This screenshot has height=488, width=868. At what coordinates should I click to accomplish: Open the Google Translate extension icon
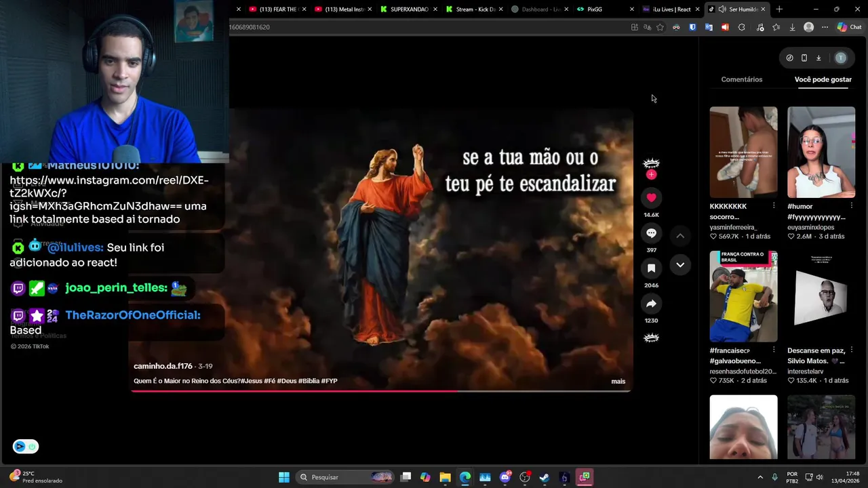pyautogui.click(x=709, y=27)
